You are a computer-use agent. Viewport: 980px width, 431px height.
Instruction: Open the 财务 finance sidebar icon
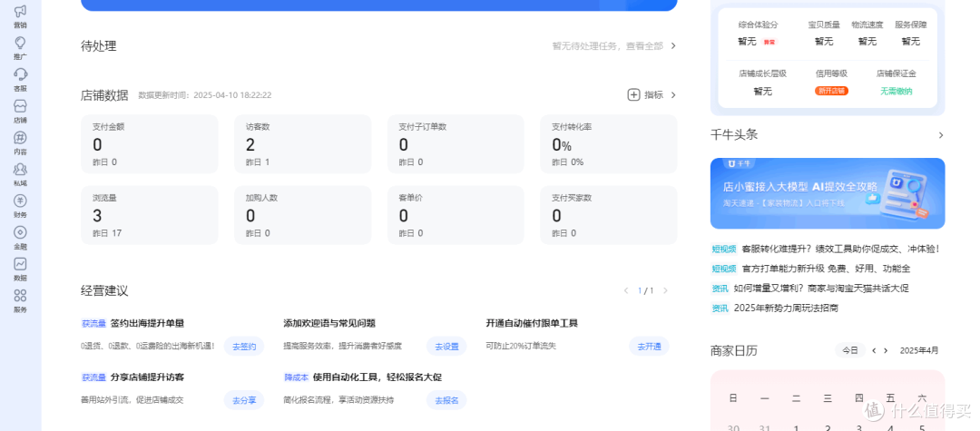20,206
